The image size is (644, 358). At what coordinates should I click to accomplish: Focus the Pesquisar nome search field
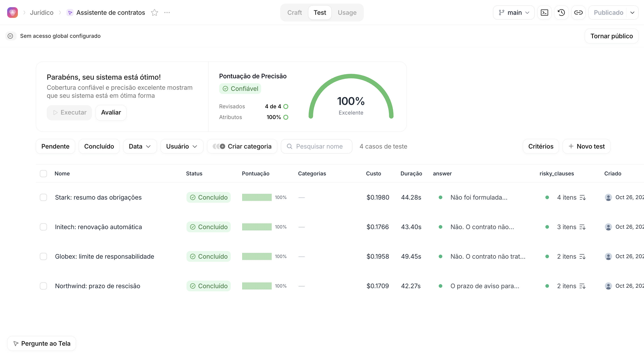tap(316, 146)
